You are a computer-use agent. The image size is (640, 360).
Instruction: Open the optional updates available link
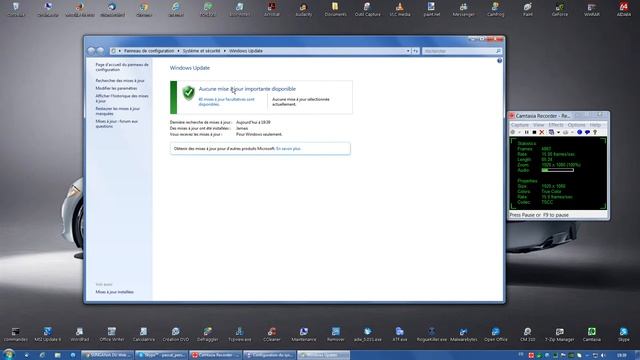[226, 102]
